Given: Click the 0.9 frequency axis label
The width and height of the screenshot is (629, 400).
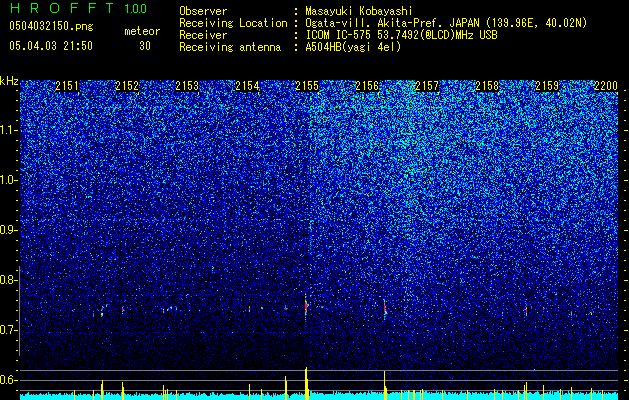Looking at the screenshot, I should click(7, 230).
